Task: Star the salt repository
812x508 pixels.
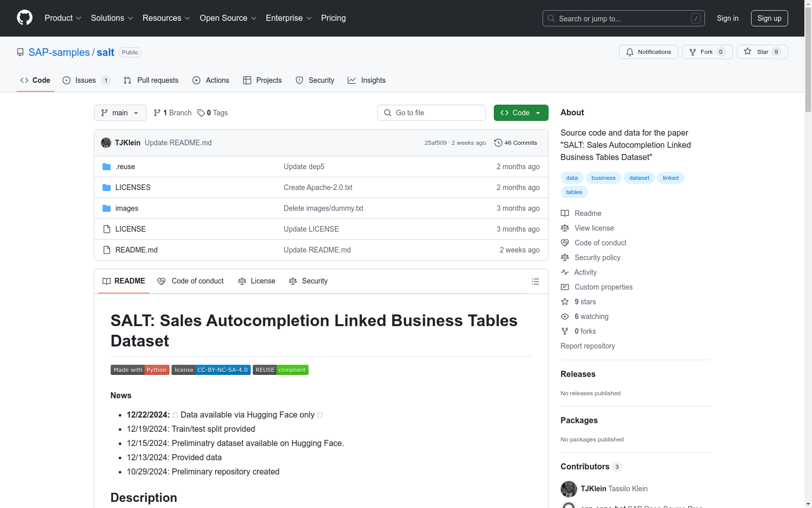Action: pyautogui.click(x=762, y=52)
